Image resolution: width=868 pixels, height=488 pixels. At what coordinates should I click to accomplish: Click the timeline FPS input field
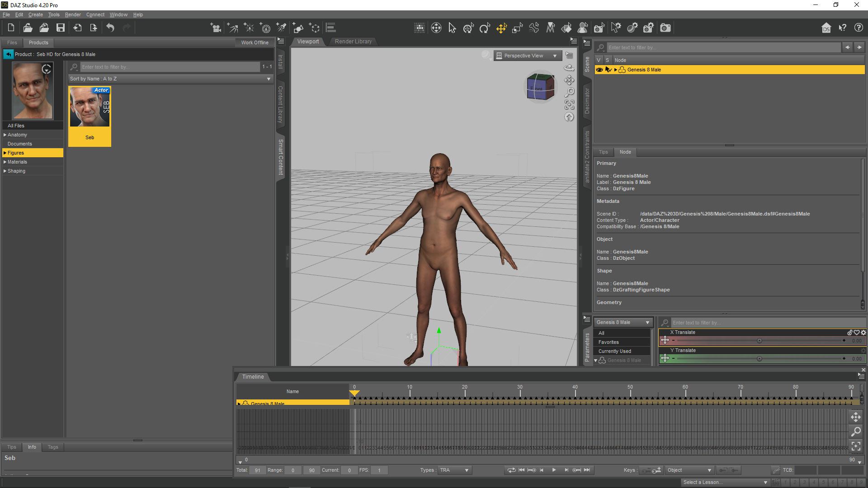(x=379, y=470)
